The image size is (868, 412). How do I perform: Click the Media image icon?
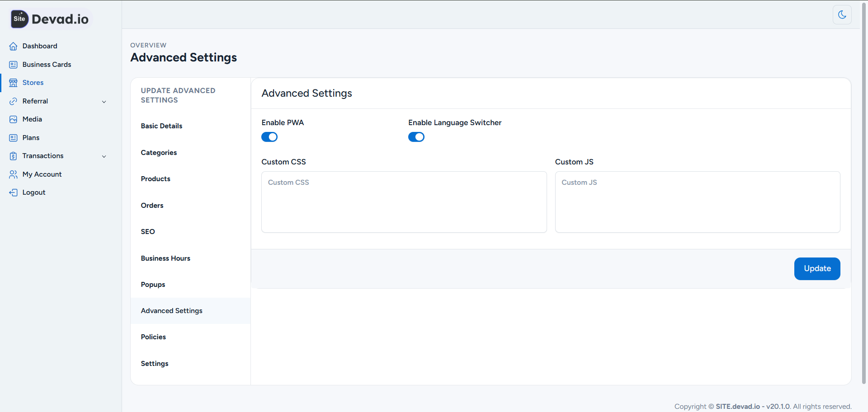tap(13, 119)
